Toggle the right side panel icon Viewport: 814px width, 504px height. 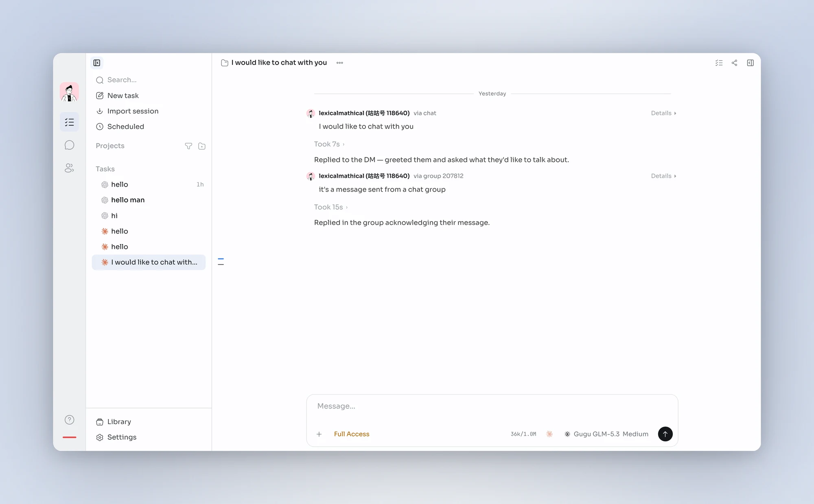[751, 63]
